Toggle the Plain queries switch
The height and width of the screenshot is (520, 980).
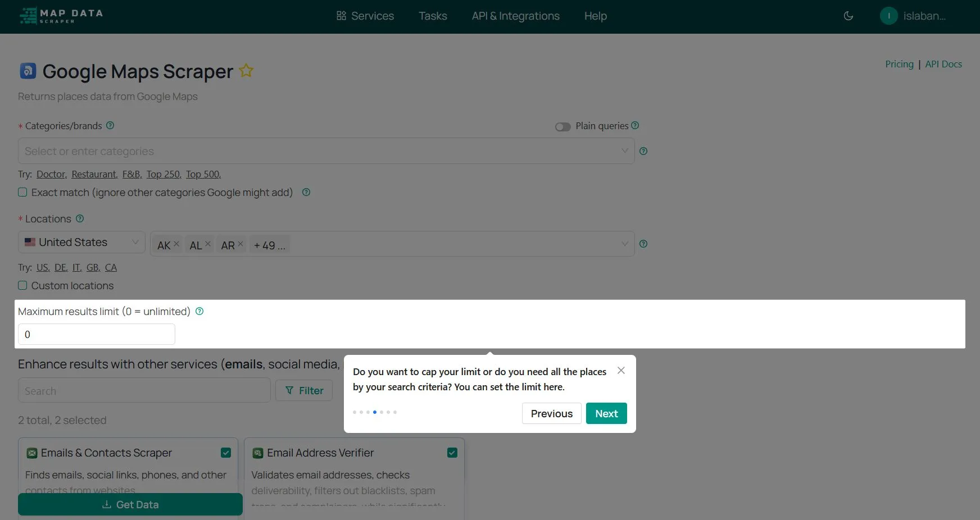click(x=562, y=126)
